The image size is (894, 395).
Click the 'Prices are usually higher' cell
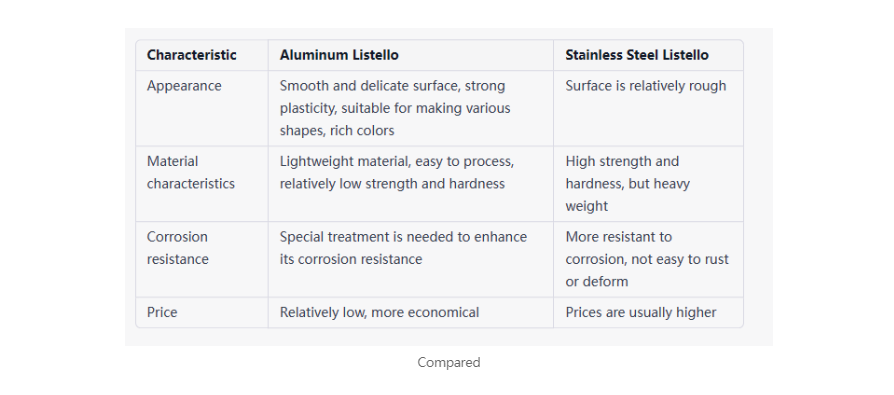[x=648, y=312]
